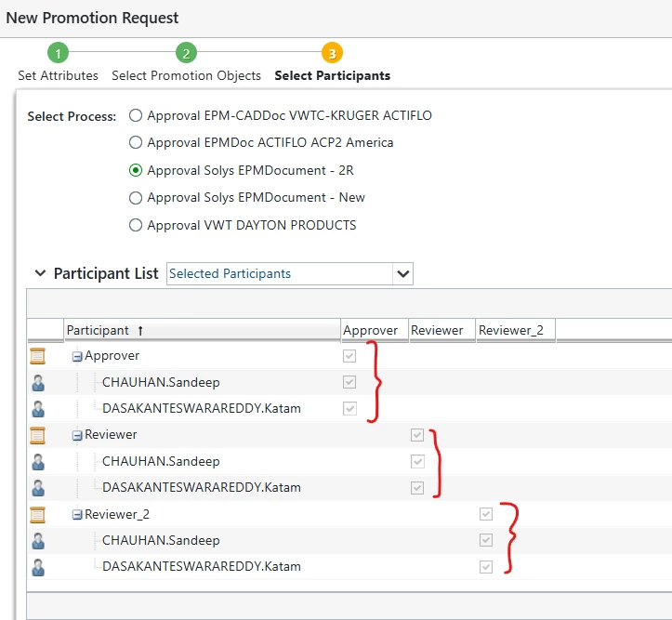The image size is (672, 620).
Task: Click step 3 circle Select Participants
Action: (x=332, y=53)
